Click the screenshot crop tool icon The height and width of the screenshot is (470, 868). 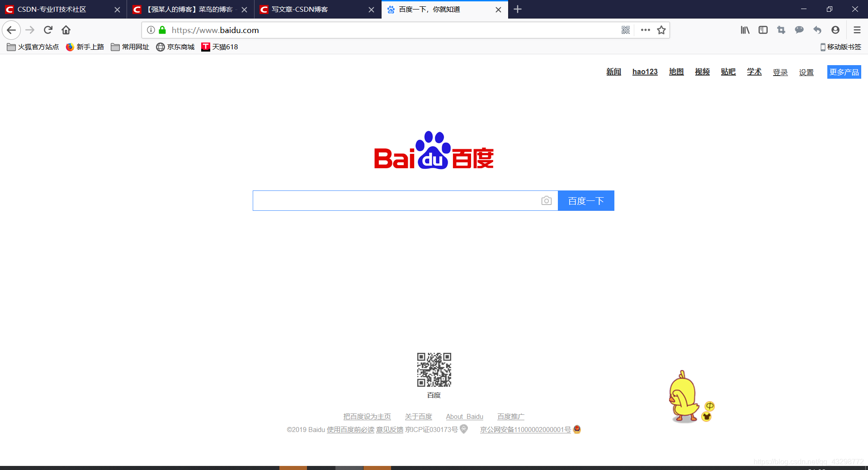(781, 30)
